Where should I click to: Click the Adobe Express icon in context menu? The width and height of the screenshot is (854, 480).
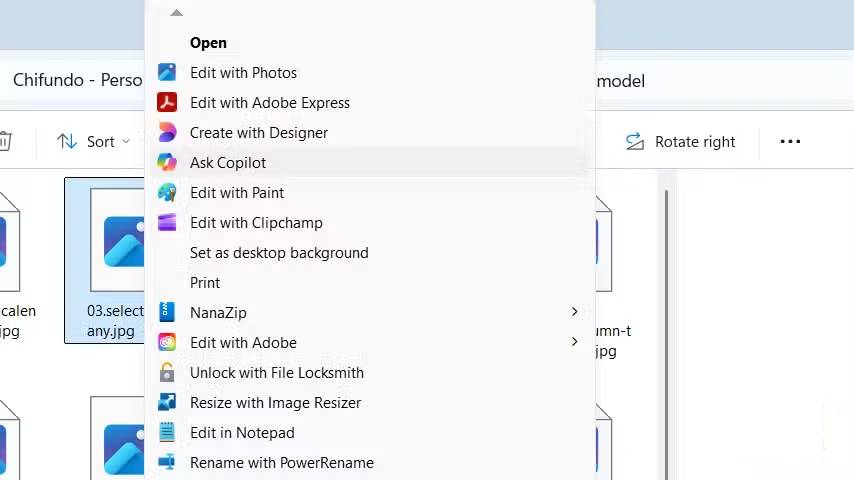(x=167, y=103)
